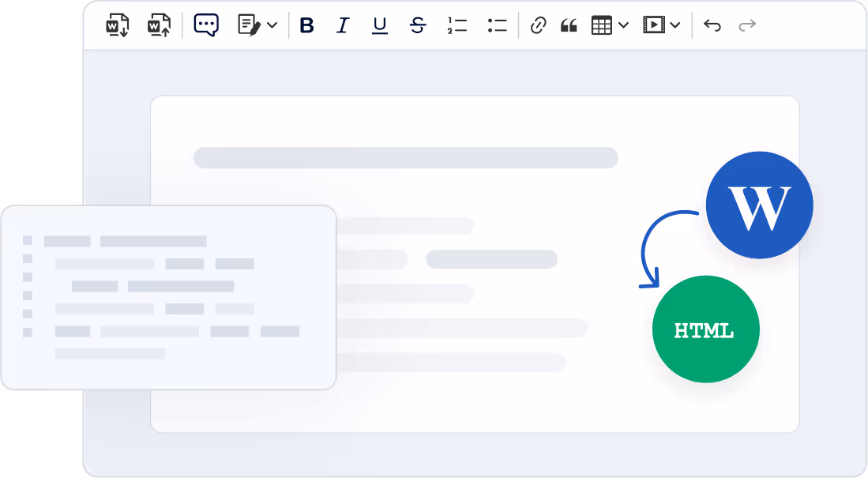This screenshot has height=478, width=868.
Task: Open the Insert Media dropdown arrow
Action: click(674, 25)
